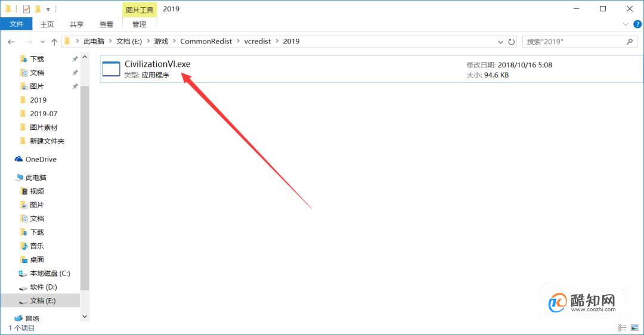This screenshot has height=335, width=644.
Task: Select OneDrive in the navigation pane
Action: coord(41,159)
